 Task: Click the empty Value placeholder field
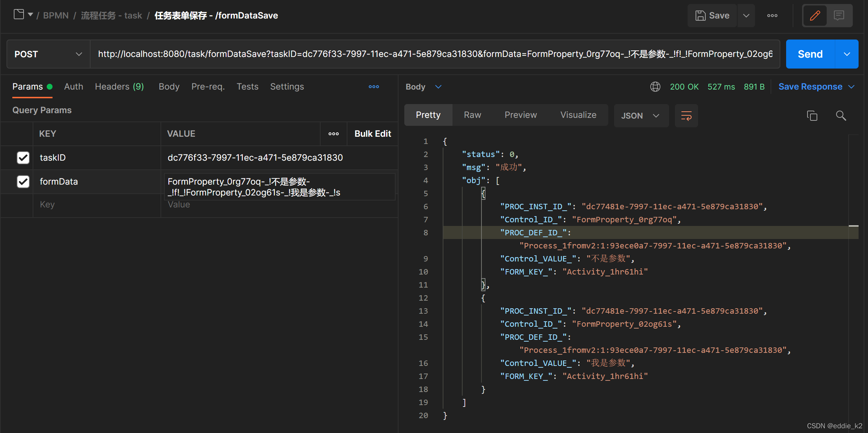[x=279, y=206]
